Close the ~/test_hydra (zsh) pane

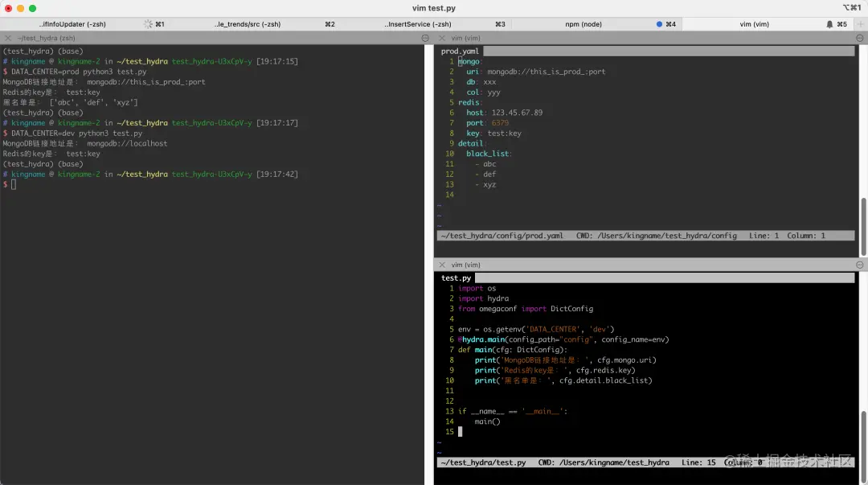click(x=8, y=38)
